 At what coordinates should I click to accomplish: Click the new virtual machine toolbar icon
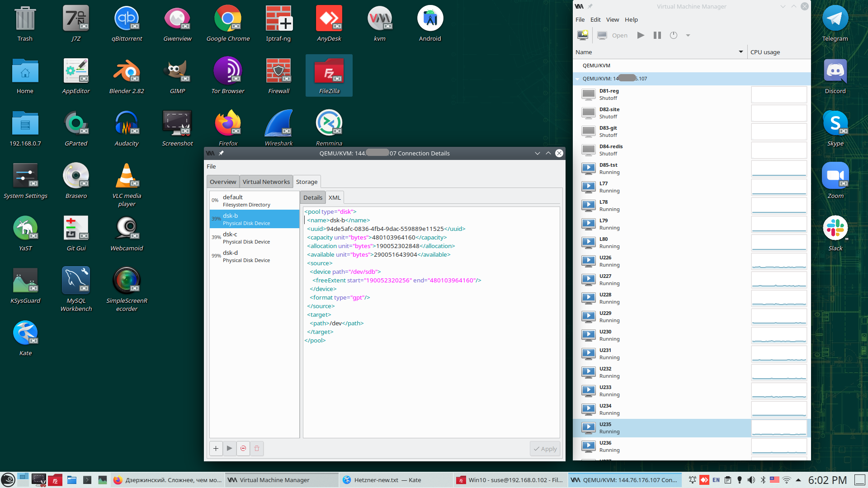583,35
